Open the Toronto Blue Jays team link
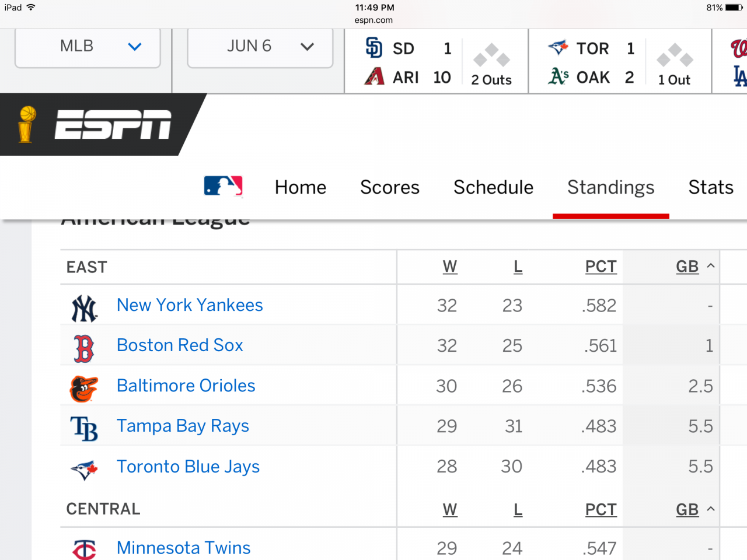747x560 pixels. 188,467
